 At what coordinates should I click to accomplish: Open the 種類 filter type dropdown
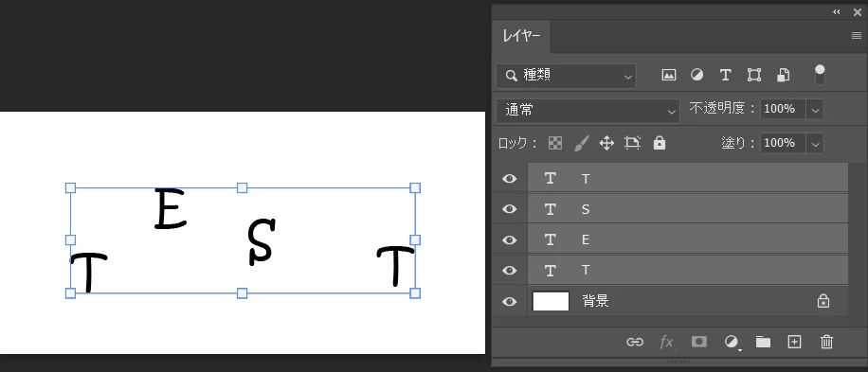pos(567,76)
